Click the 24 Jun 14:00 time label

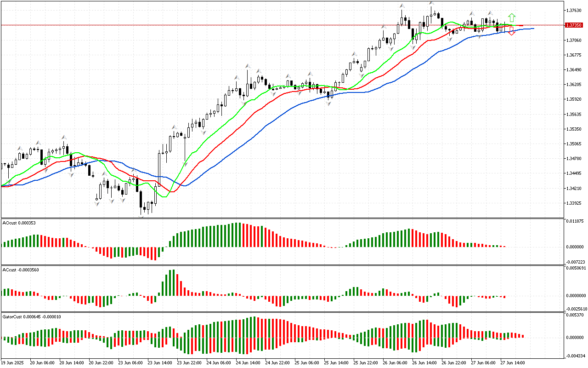248,362
